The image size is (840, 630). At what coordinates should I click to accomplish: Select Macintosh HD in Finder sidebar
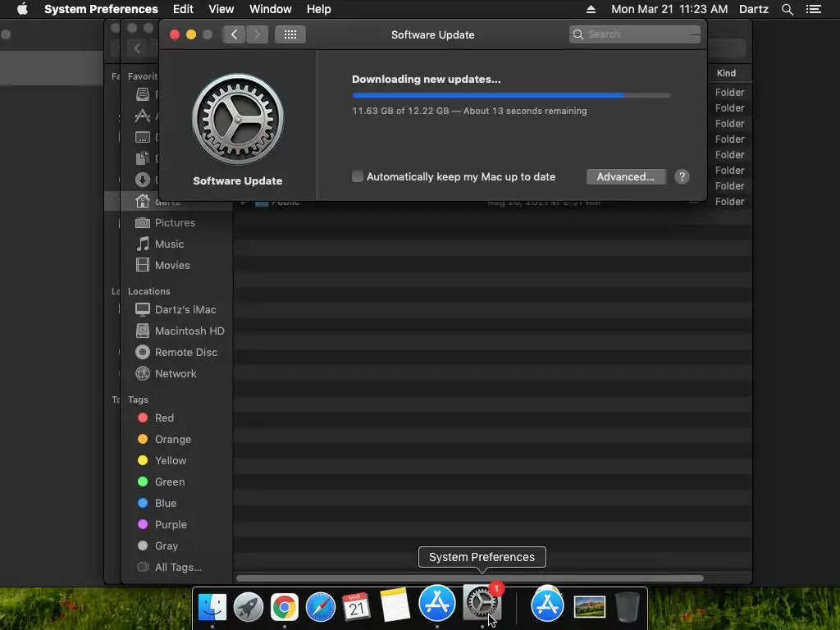(189, 331)
